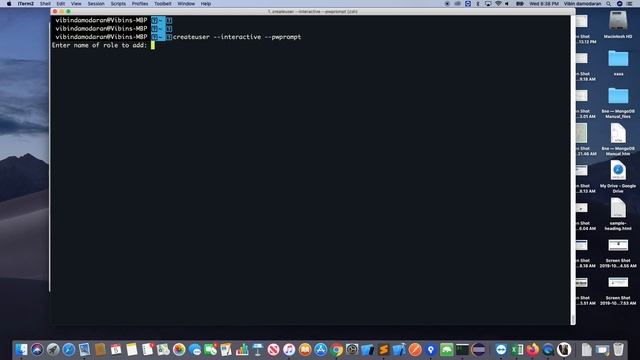Select Macintosh HD drive on desktop
Image resolution: width=640 pixels, height=360 pixels.
pos(618,25)
